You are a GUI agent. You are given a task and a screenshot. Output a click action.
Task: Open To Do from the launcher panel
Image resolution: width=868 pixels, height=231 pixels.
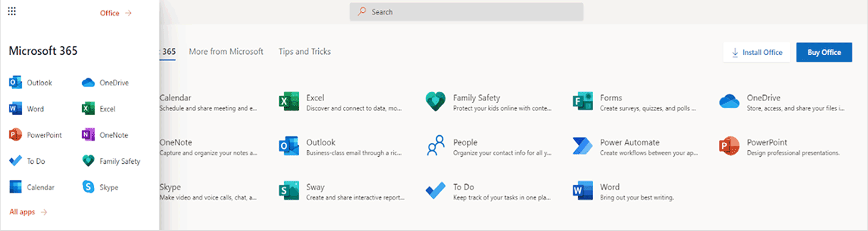tap(28, 161)
